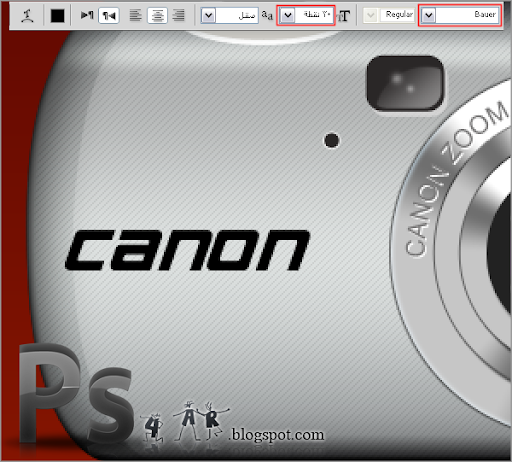Expand the anti-aliasing method dropdown
This screenshot has height=462, width=512.
click(x=208, y=15)
